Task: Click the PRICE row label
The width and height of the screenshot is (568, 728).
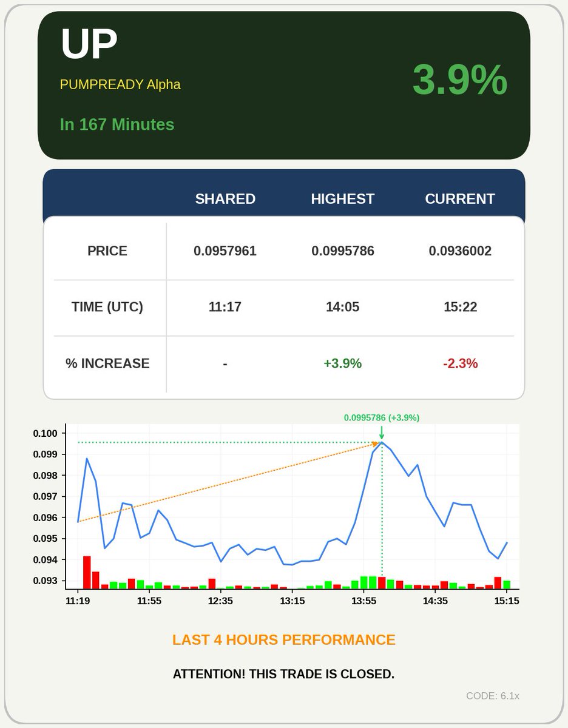Action: point(107,251)
